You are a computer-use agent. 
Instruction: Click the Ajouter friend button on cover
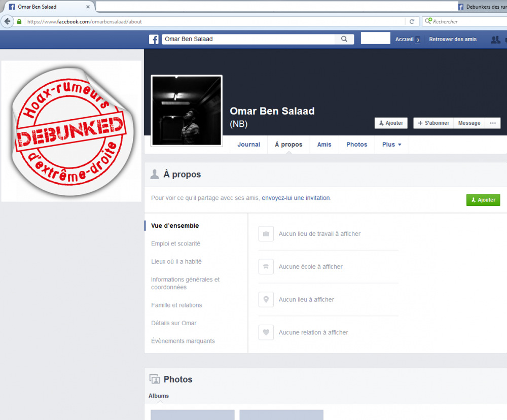(391, 123)
